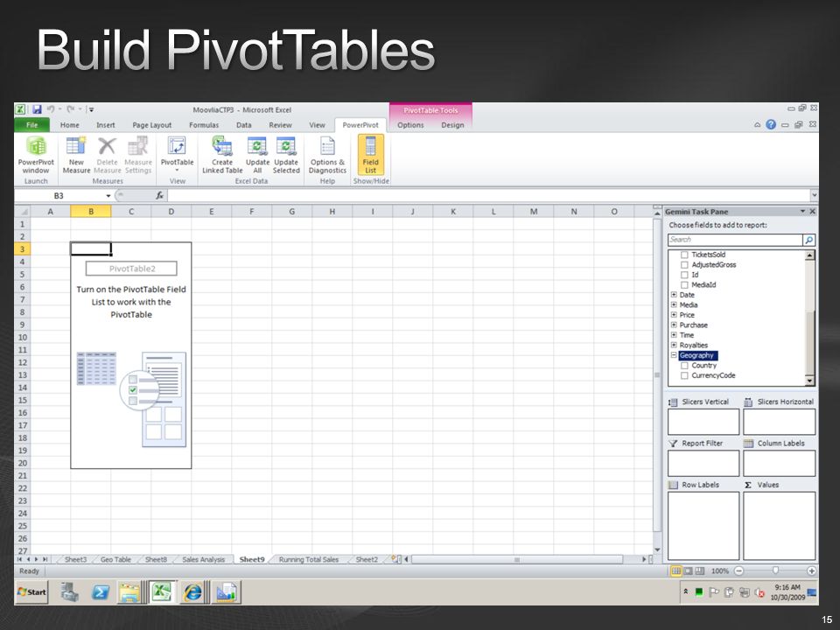The image size is (840, 630).
Task: Click the zoom in plus button
Action: pyautogui.click(x=812, y=571)
